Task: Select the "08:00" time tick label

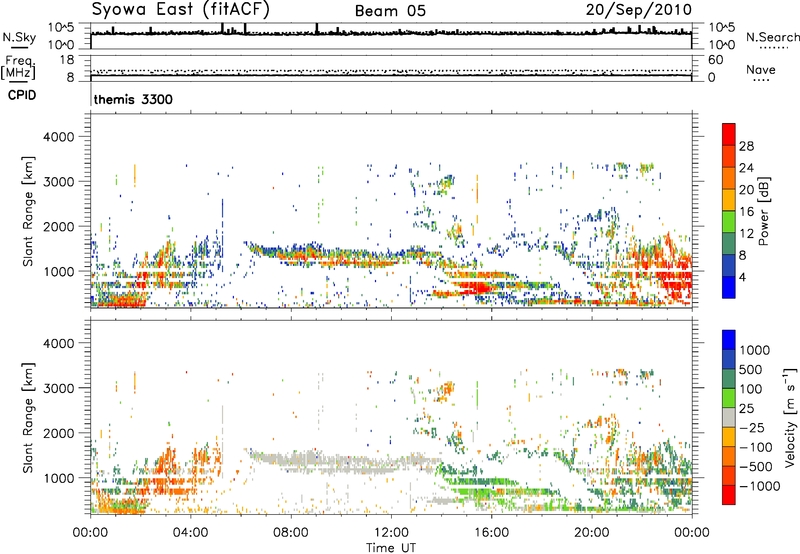Action: pyautogui.click(x=291, y=533)
